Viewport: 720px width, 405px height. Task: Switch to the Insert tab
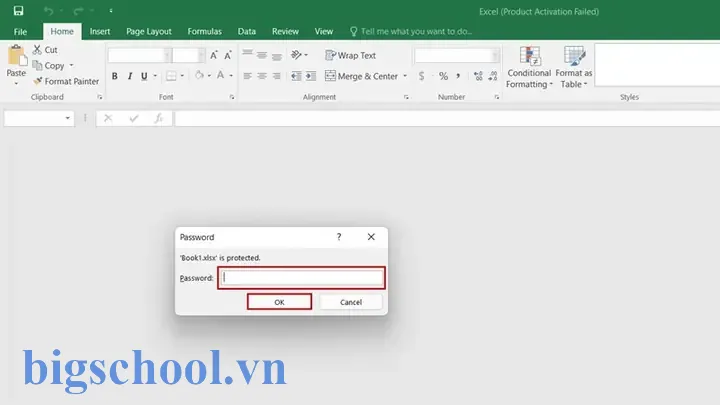click(x=100, y=31)
